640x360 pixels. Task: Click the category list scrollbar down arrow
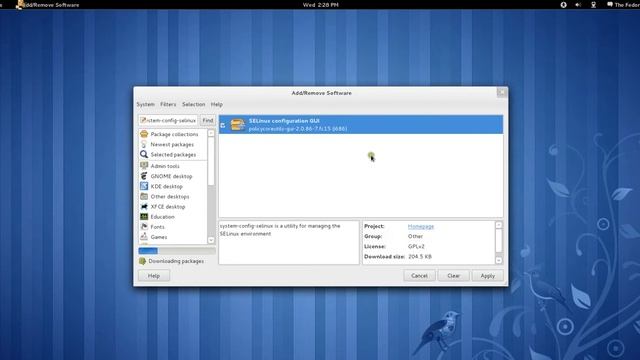coord(211,240)
